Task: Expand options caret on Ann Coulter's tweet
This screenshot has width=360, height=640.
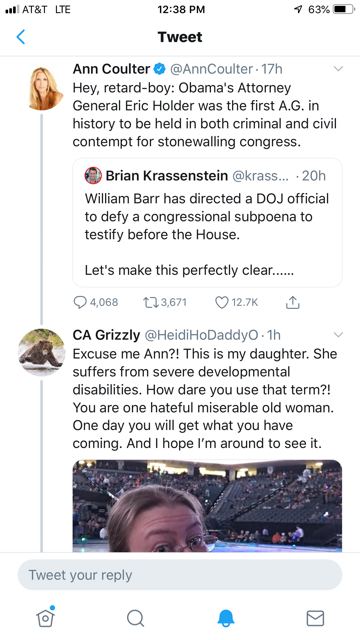Action: coord(338,69)
